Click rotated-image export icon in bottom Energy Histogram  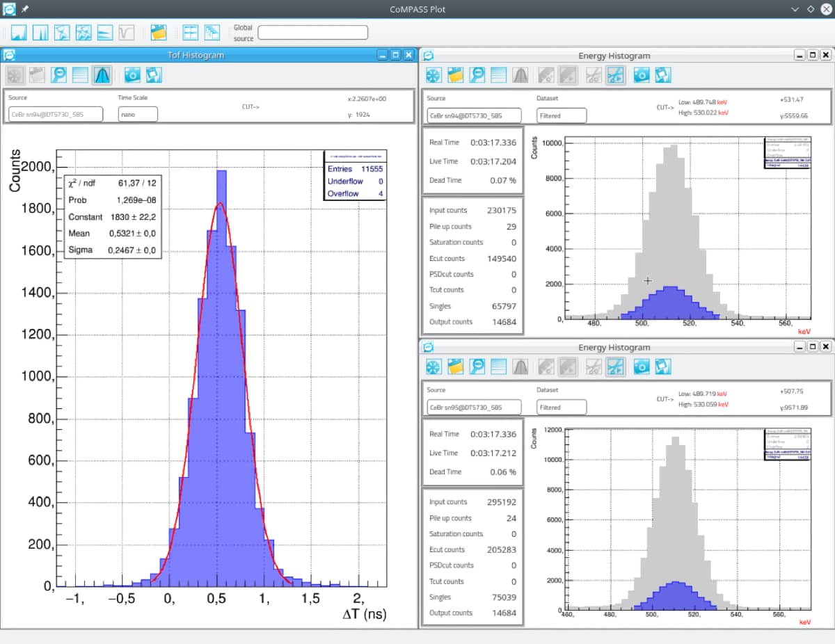pyautogui.click(x=663, y=366)
